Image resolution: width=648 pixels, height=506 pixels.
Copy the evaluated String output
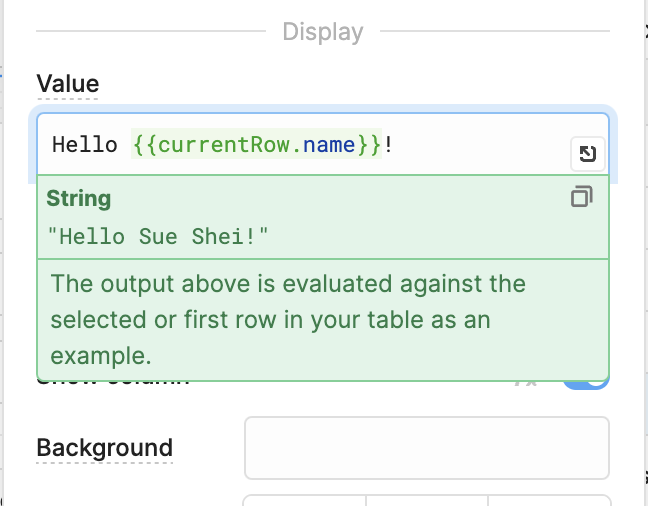[x=581, y=197]
